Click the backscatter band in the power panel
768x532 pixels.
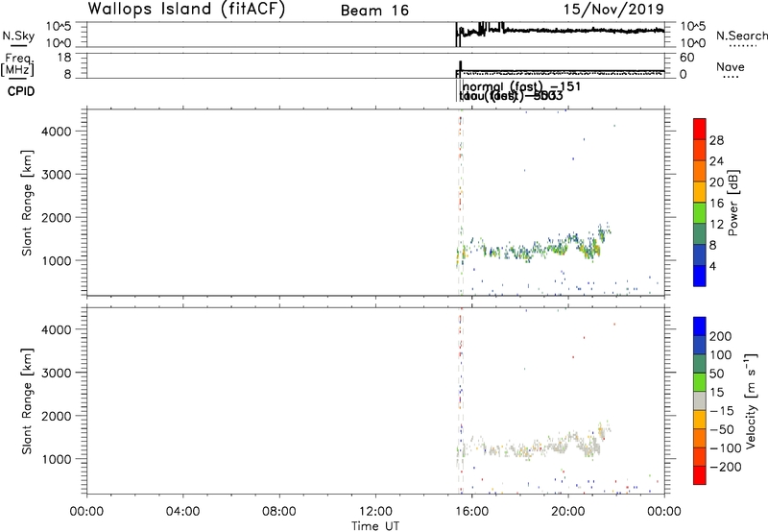(534, 248)
